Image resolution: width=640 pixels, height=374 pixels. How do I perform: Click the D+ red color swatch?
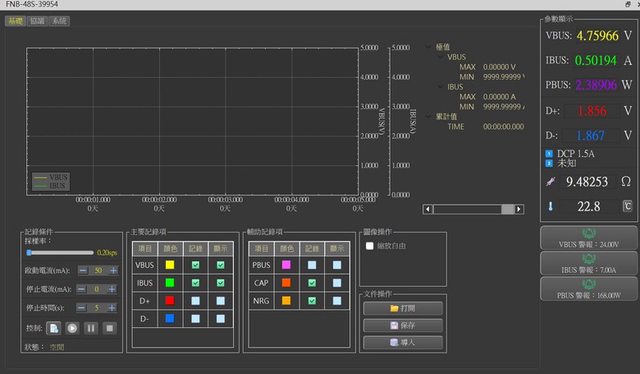point(170,301)
